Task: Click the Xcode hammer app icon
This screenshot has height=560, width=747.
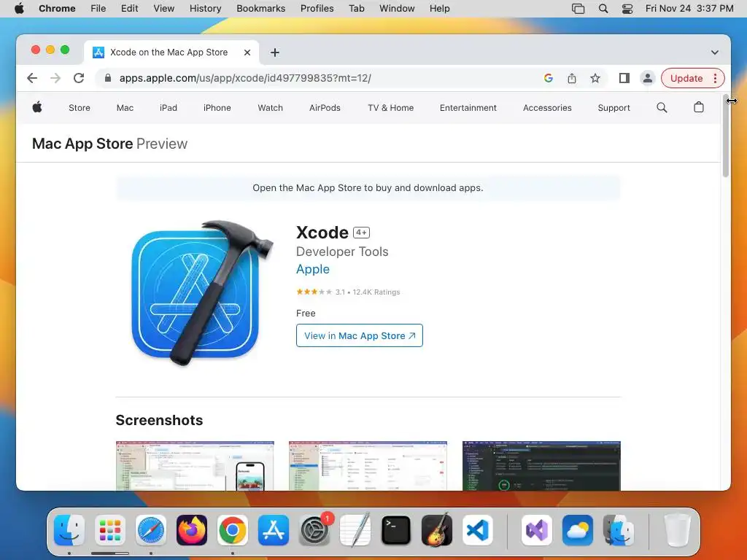Action: 202,293
